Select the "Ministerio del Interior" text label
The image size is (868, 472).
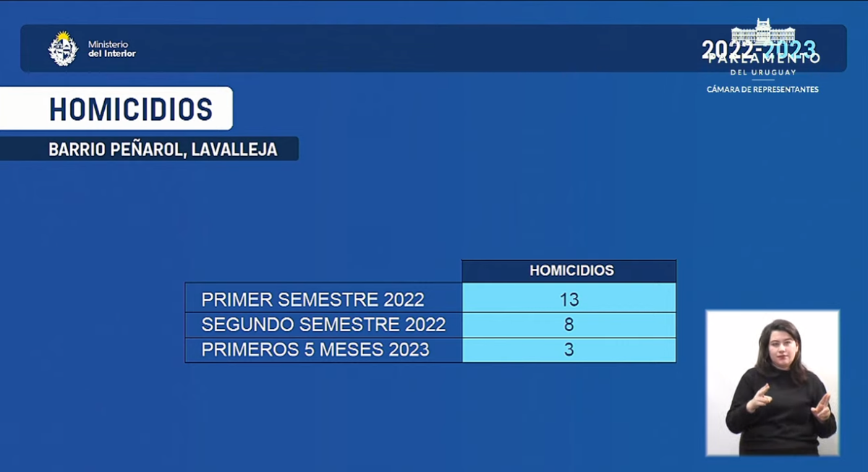(x=111, y=49)
